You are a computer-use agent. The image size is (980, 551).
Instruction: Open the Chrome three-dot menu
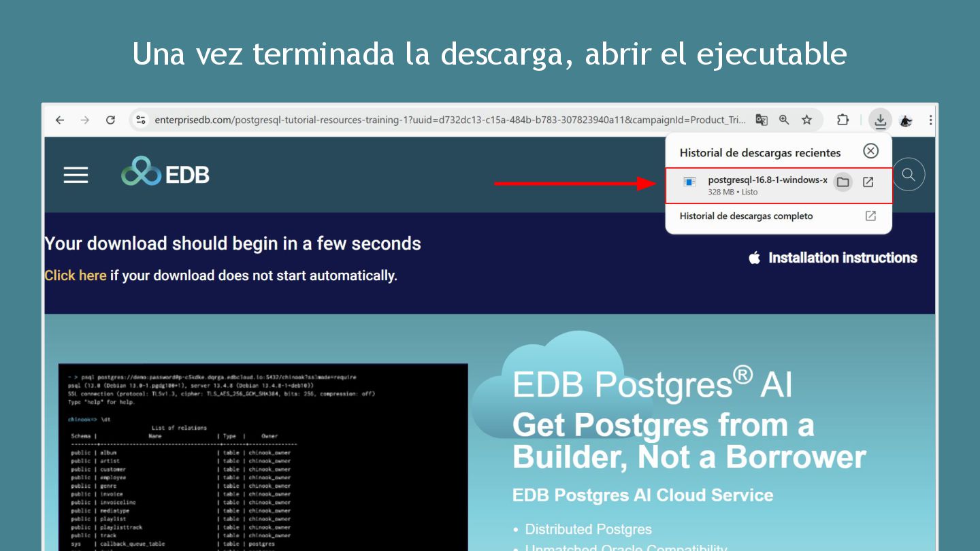tap(930, 120)
